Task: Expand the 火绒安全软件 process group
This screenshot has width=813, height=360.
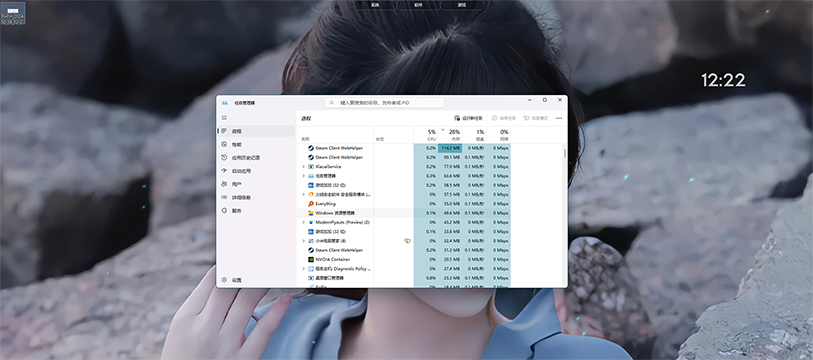Action: tap(303, 195)
